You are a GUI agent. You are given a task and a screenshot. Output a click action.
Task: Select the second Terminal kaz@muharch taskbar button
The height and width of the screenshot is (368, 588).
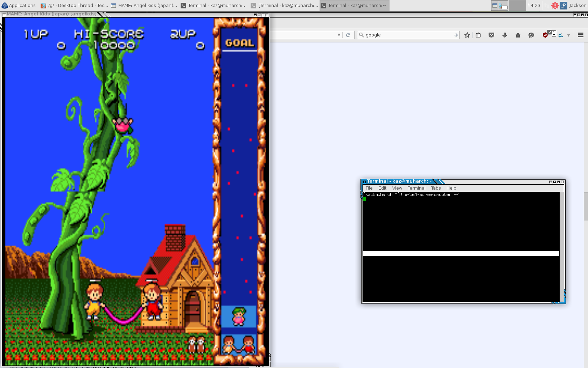coord(214,5)
